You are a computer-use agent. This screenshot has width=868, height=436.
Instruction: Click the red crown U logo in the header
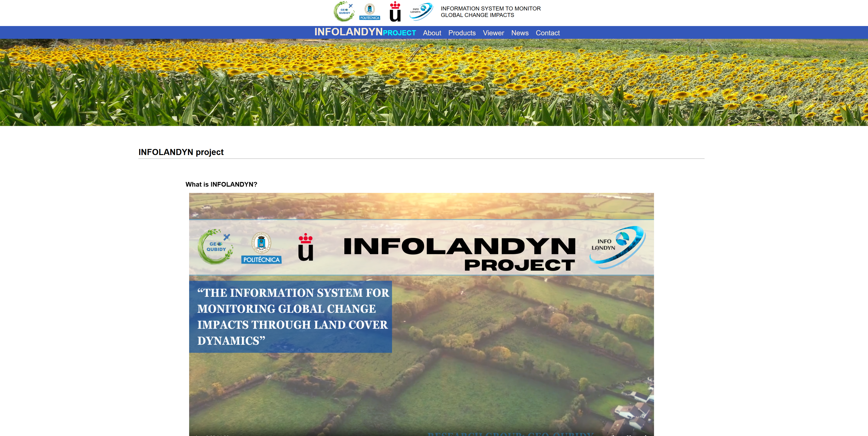pyautogui.click(x=395, y=12)
